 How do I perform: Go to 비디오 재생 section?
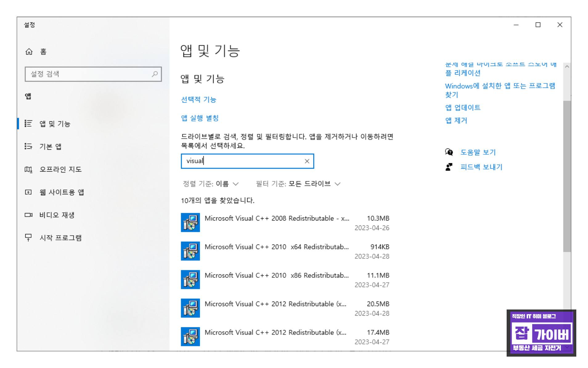[x=93, y=215]
